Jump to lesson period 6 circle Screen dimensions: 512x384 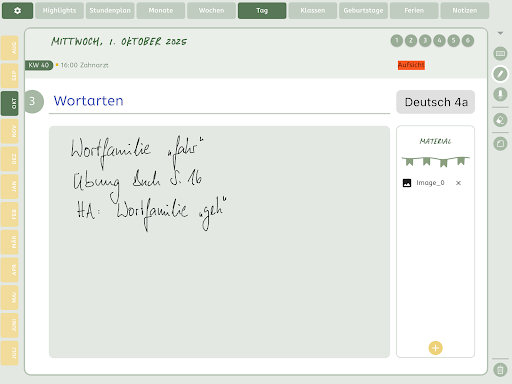pos(468,41)
